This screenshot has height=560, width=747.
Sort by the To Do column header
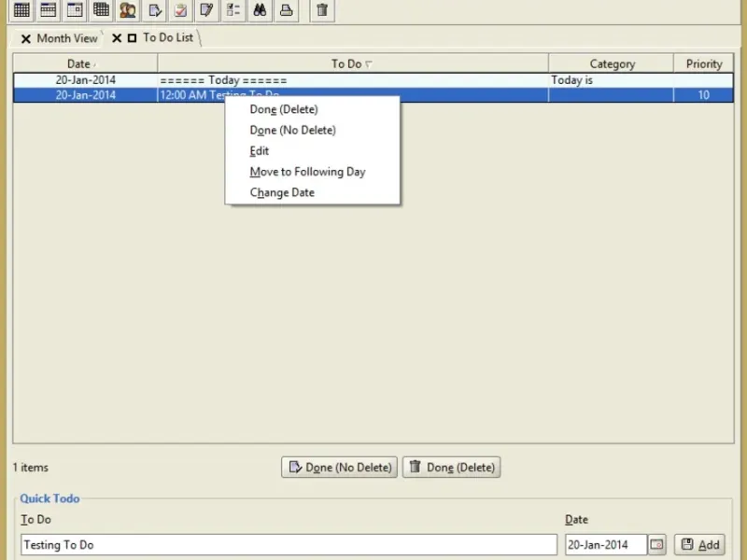(x=353, y=63)
